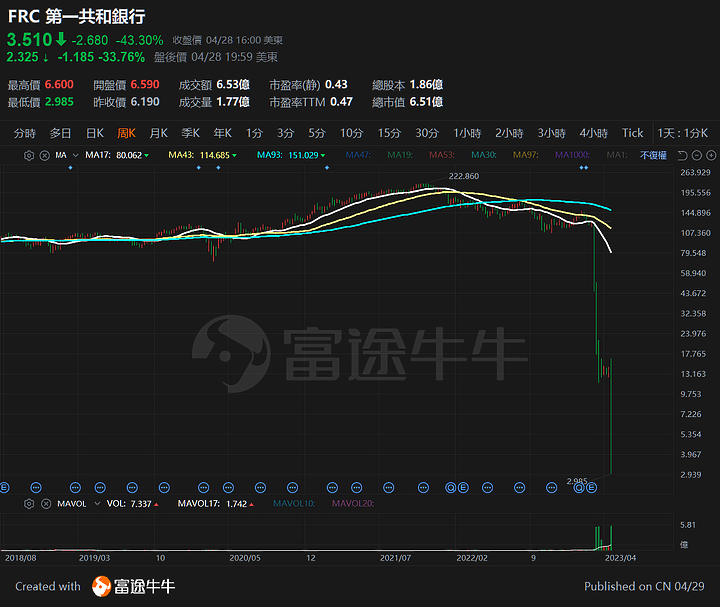Image resolution: width=720 pixels, height=607 pixels.
Task: Click the 成交額 6.53億 value
Action: (x=233, y=84)
